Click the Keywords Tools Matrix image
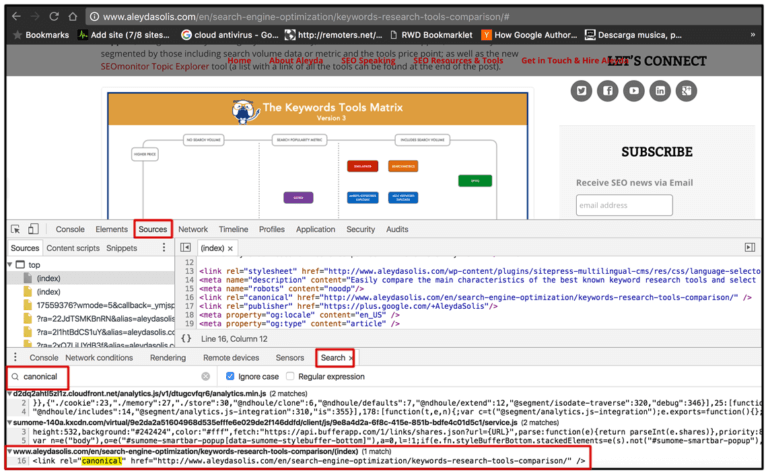This screenshot has width=768, height=475. tap(318, 156)
